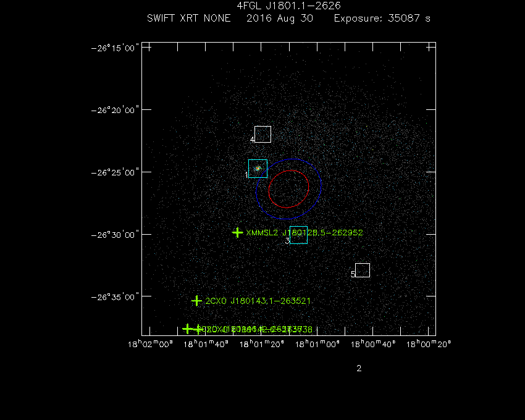Click right ascension label 18h01m00s
This screenshot has width=525, height=420.
click(317, 344)
